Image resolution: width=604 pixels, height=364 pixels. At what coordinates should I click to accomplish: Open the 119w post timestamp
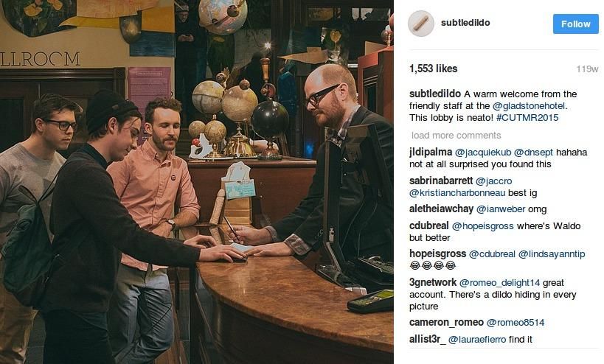pos(587,69)
